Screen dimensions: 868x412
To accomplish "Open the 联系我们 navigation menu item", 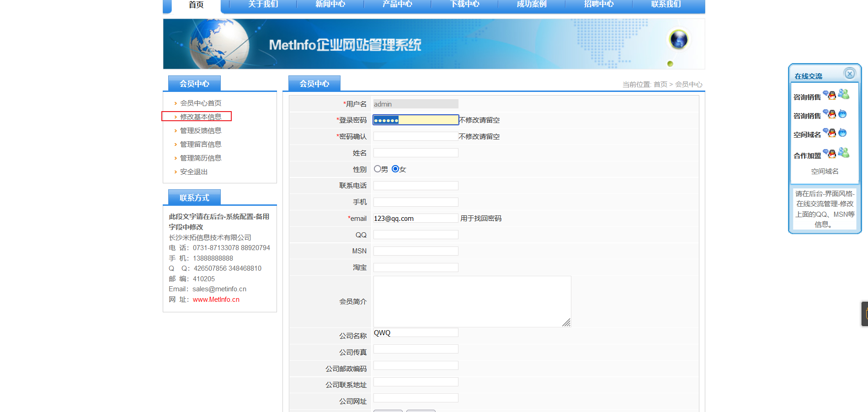I will [x=665, y=4].
